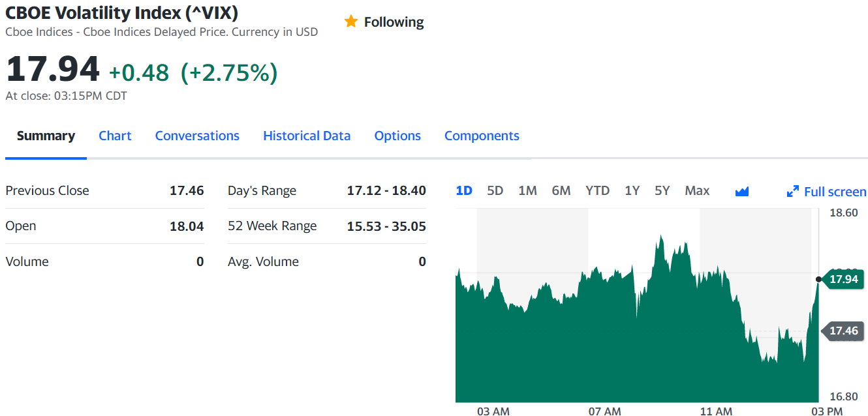
Task: Select the 5Y chart range
Action: coord(662,190)
